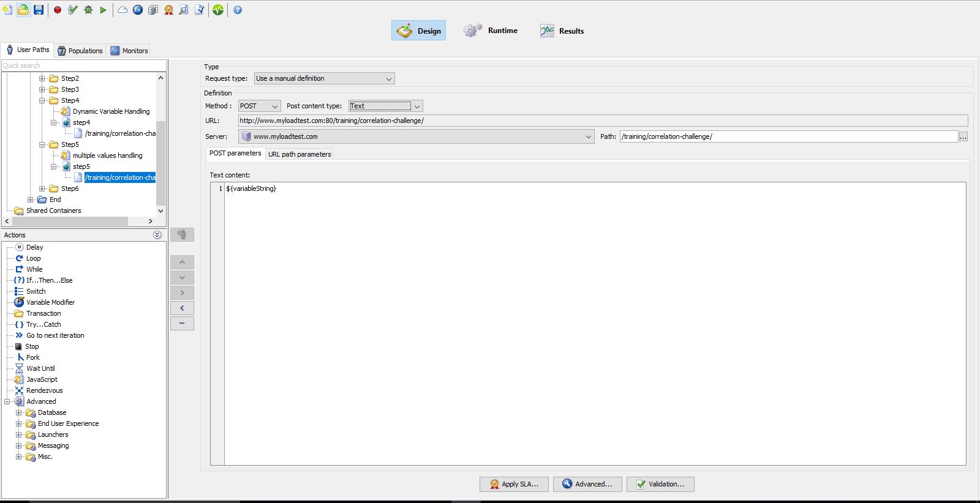The width and height of the screenshot is (980, 503).
Task: Collapse the step4 page node
Action: pos(54,122)
